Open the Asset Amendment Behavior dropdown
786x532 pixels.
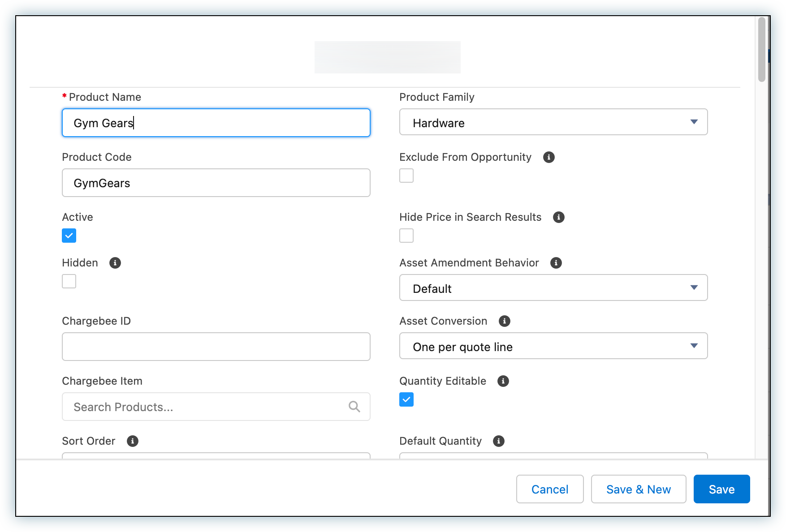(x=694, y=287)
